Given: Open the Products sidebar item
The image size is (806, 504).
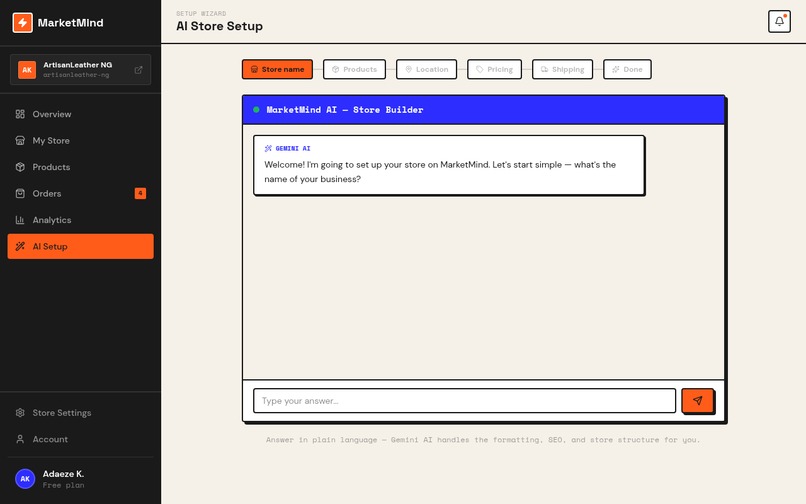Looking at the screenshot, I should [80, 167].
